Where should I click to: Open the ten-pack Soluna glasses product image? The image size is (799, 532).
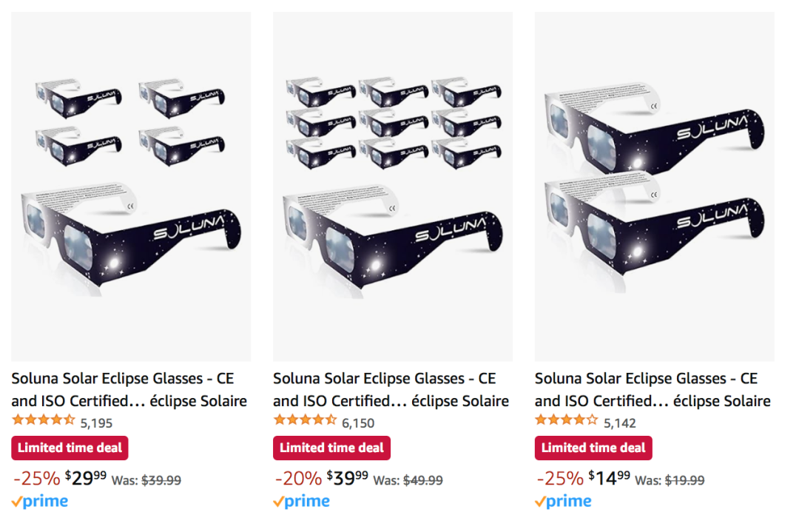coord(393,186)
